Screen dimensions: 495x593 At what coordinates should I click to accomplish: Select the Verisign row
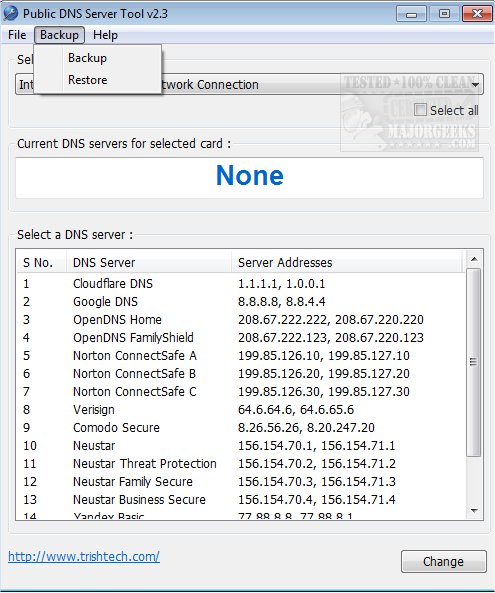pyautogui.click(x=241, y=410)
